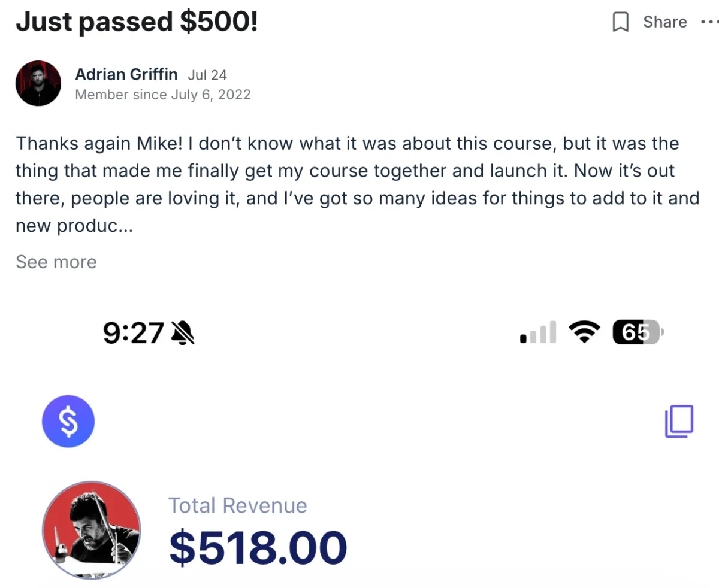This screenshot has width=719, height=588.
Task: Click the battery indicator showing 65
Action: [638, 332]
